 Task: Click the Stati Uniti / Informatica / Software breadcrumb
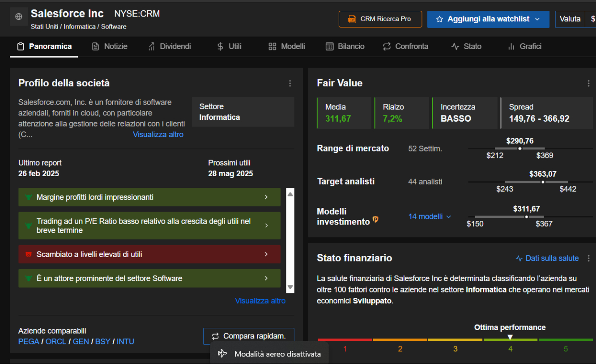78,26
